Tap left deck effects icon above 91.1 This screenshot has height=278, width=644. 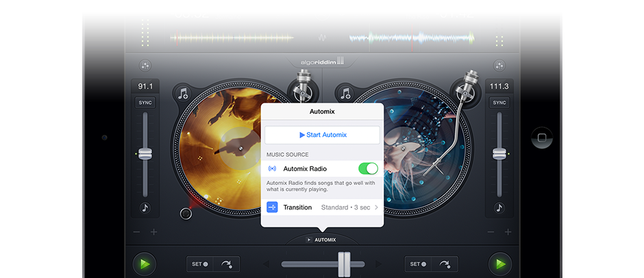(x=145, y=66)
